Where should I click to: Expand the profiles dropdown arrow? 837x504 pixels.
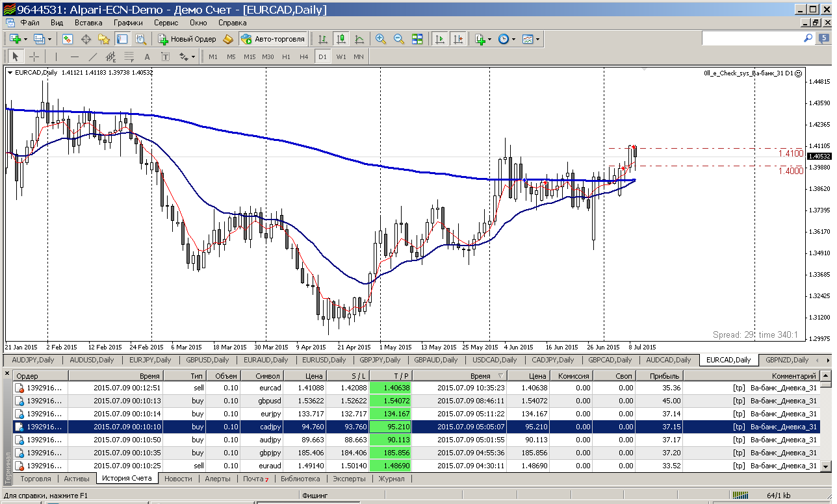pyautogui.click(x=50, y=39)
